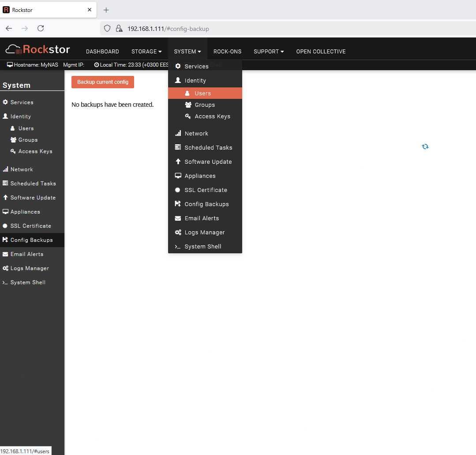Open Software Update from the left sidebar
Screen dimensions: 476x455
(x=32, y=197)
